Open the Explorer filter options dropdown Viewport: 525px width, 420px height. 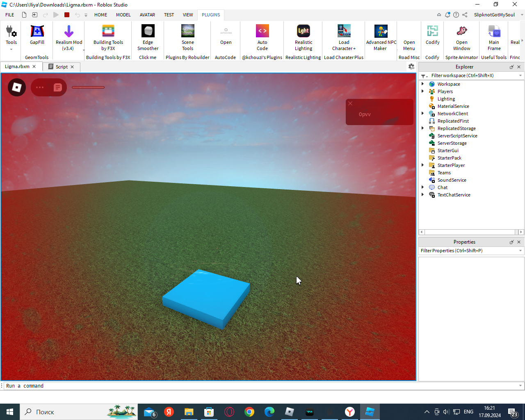pyautogui.click(x=424, y=76)
